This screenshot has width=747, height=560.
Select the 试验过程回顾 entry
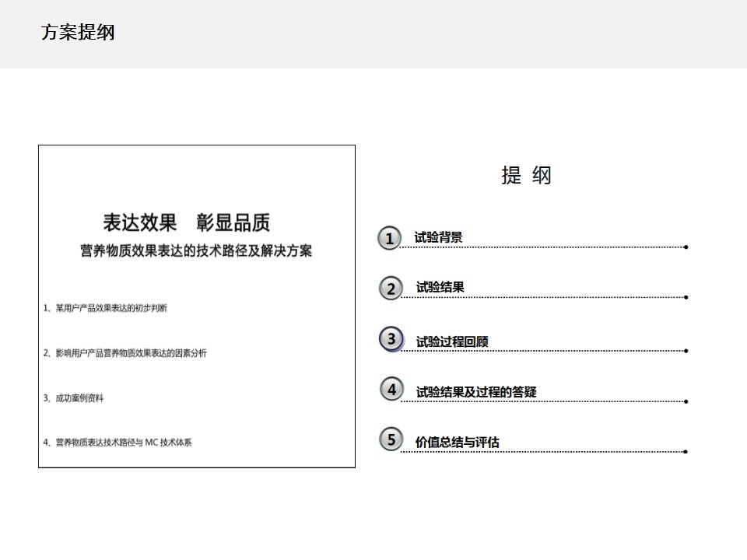[452, 341]
